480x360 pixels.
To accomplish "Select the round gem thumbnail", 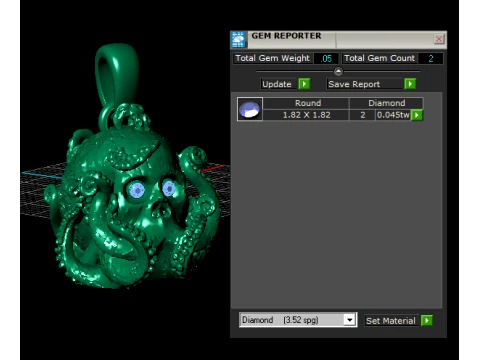I will [250, 109].
